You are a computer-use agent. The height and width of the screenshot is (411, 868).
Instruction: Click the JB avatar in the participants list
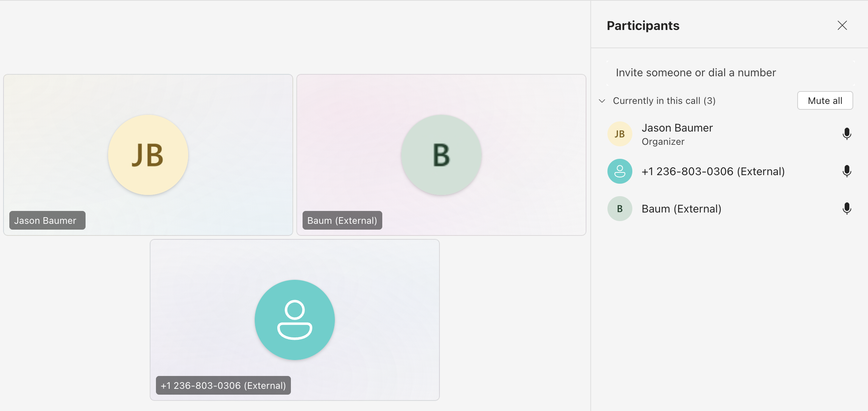tap(619, 133)
